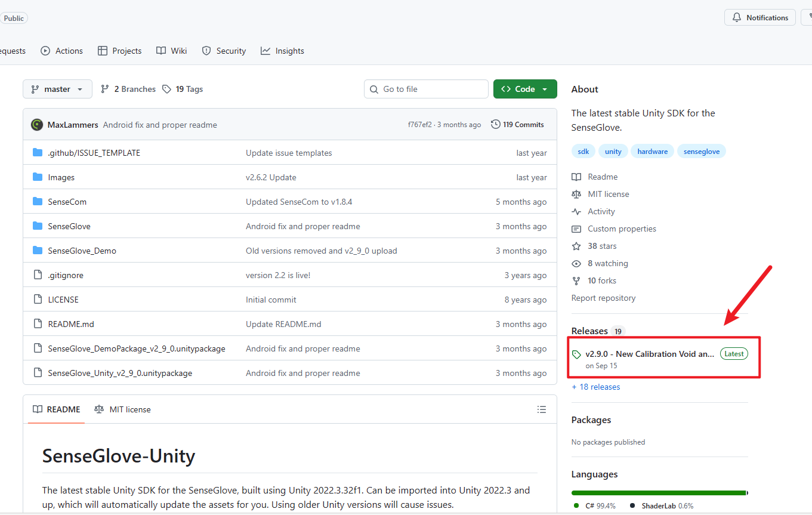Open SenseGlove_DemoPackage_v2_9_0.unitypackage file
This screenshot has height=515, width=812.
[x=137, y=349]
